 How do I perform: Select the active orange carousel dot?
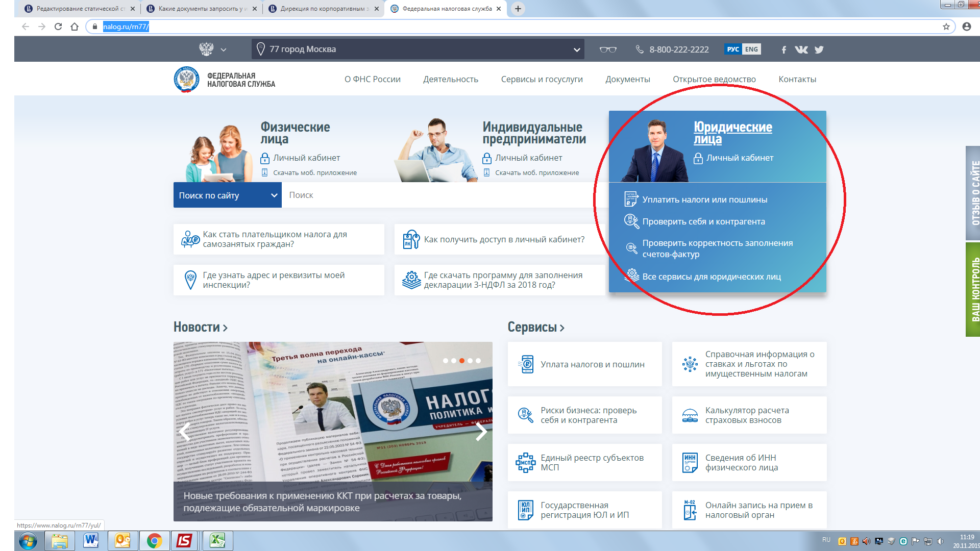click(x=461, y=361)
